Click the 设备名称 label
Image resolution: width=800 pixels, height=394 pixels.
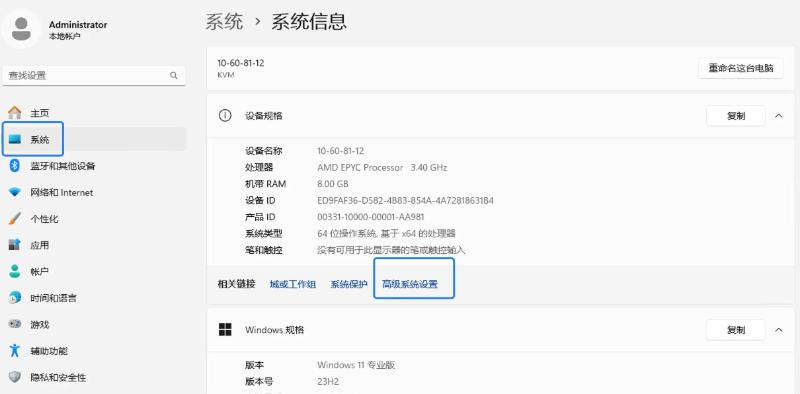coord(263,151)
